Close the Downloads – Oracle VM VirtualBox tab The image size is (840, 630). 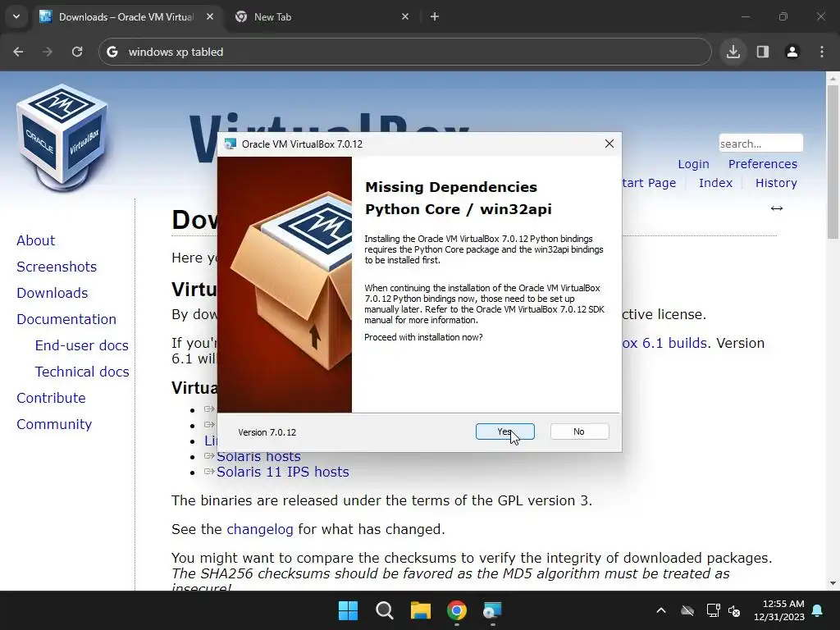coord(210,16)
